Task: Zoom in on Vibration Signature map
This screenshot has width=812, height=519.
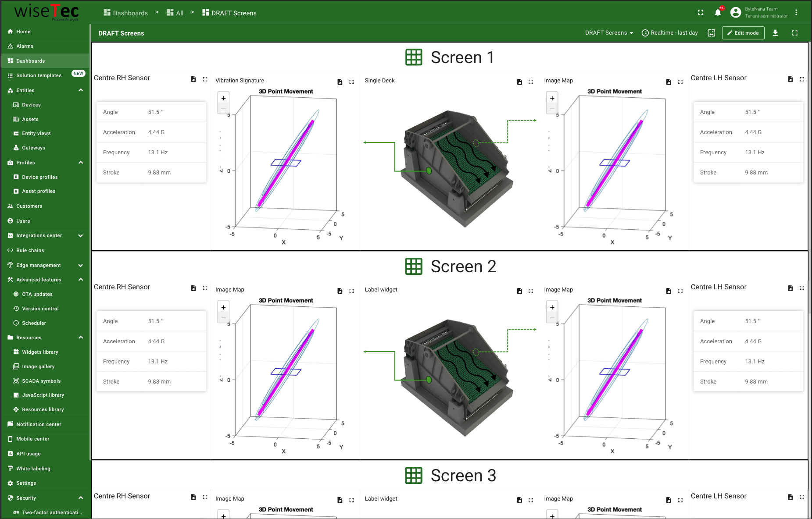Action: 224,98
